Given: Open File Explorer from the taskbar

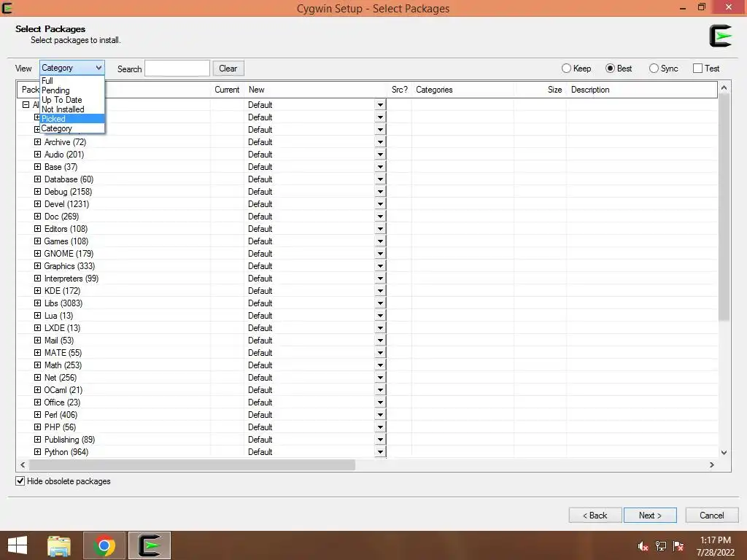Looking at the screenshot, I should pyautogui.click(x=59, y=545).
